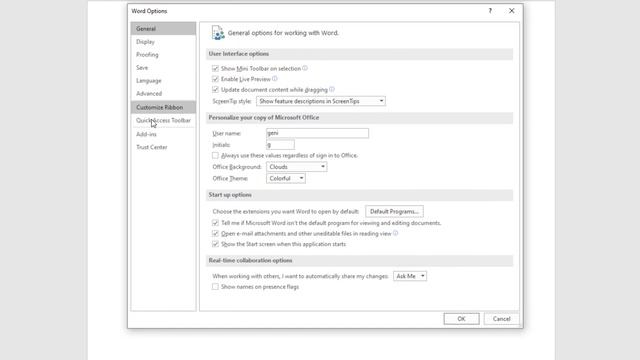This screenshot has width=640, height=360.
Task: Open the ScreenTip style dropdown
Action: (321, 101)
